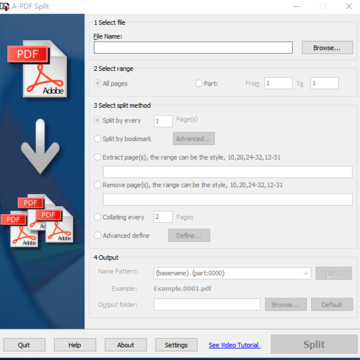Close the A-PDF Split window
Screen dimensions: 360x360
(349, 6)
